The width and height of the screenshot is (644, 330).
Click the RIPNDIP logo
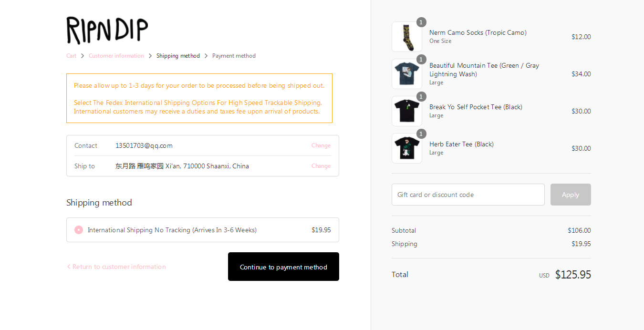pyautogui.click(x=107, y=30)
